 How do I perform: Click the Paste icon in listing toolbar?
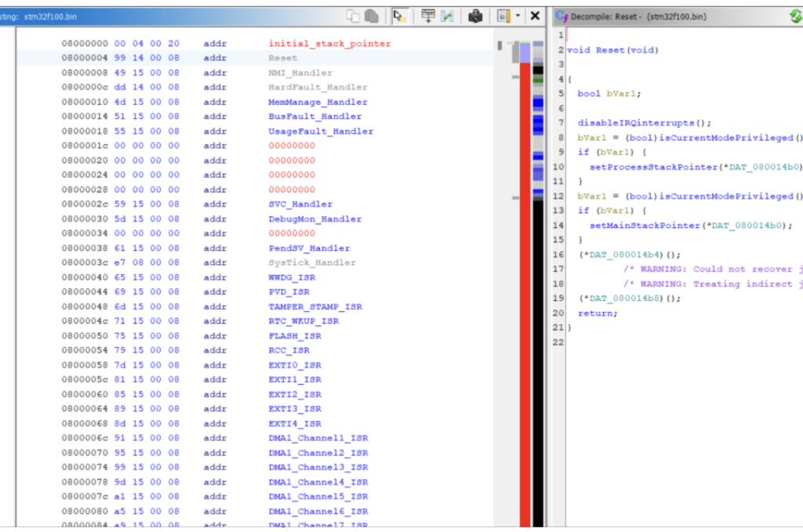pos(372,16)
